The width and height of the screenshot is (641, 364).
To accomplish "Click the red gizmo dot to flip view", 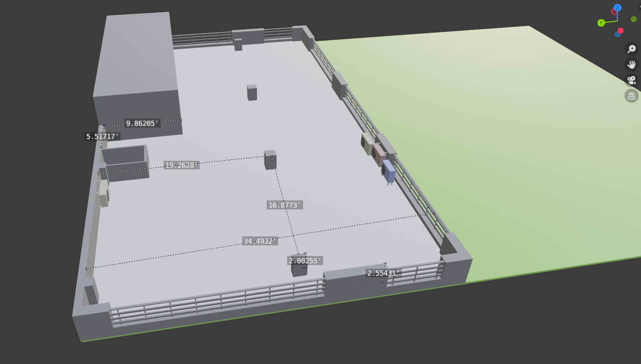I will click(x=620, y=31).
